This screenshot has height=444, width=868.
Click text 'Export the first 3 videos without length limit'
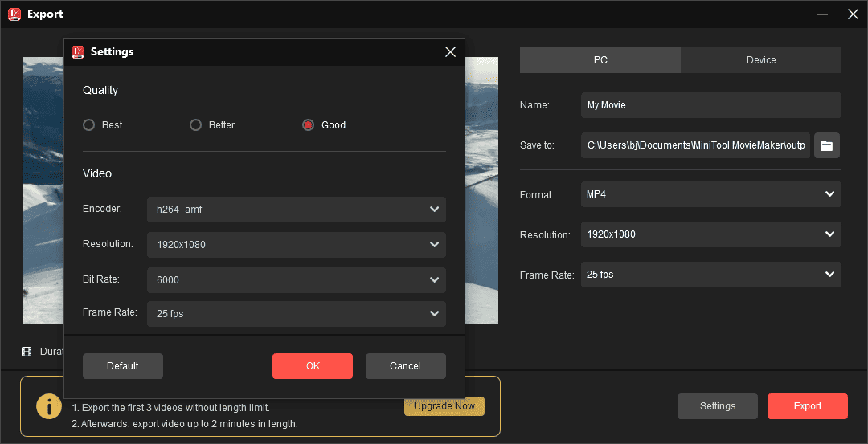[175, 408]
